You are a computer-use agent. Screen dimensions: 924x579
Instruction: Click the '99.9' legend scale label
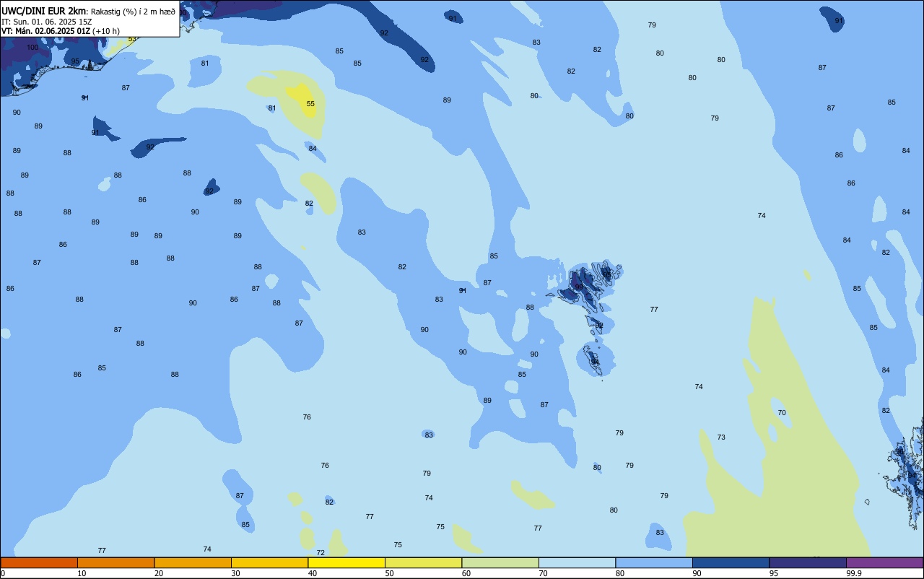click(854, 573)
